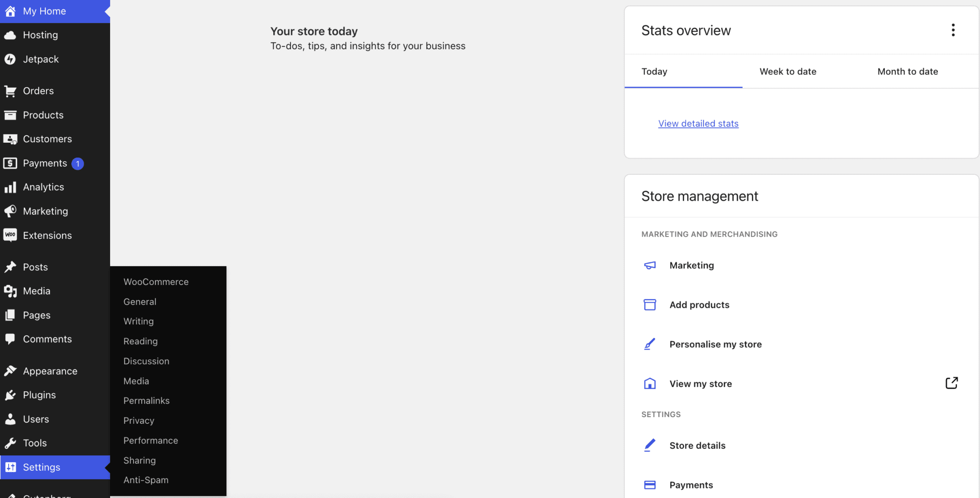Click the Comments speech bubble icon
This screenshot has height=498, width=980.
click(x=10, y=339)
